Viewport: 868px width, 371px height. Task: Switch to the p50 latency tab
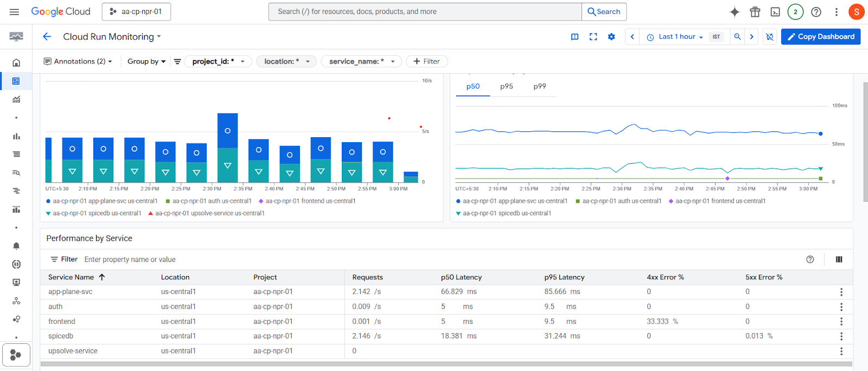pyautogui.click(x=473, y=86)
